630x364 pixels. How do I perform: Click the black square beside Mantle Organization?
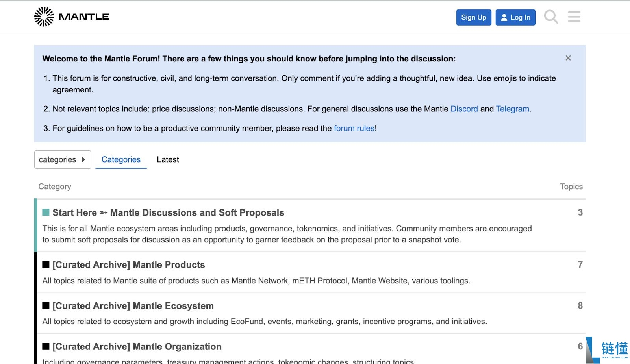click(x=46, y=346)
